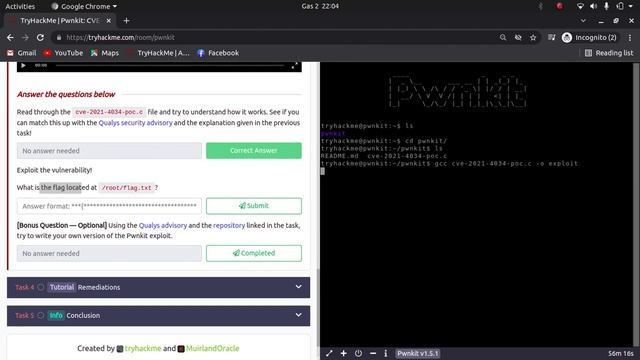Click the Task 5 completion circle
The height and width of the screenshot is (360, 640).
[41, 316]
